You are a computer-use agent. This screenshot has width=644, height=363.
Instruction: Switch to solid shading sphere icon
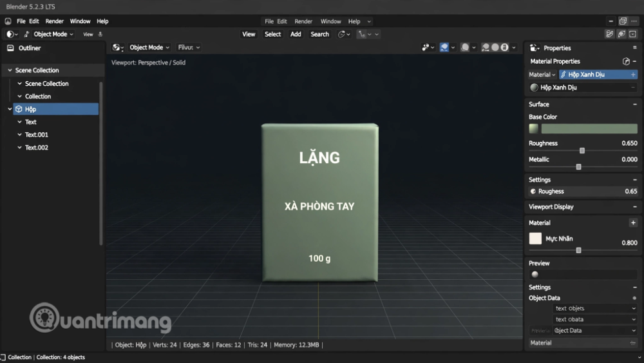point(495,47)
